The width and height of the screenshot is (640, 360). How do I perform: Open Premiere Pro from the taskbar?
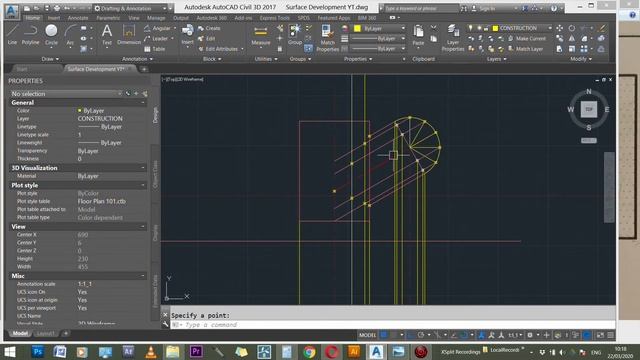point(196,351)
